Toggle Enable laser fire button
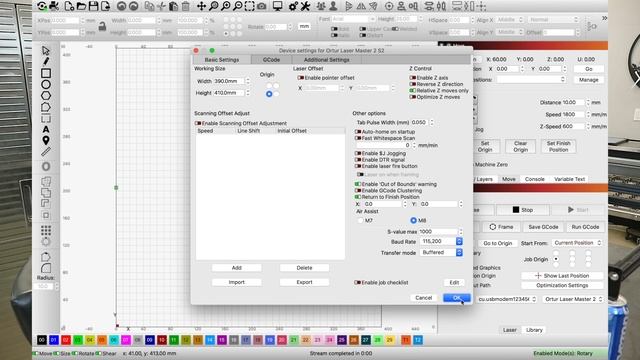This screenshot has height=360, width=640. (x=358, y=166)
